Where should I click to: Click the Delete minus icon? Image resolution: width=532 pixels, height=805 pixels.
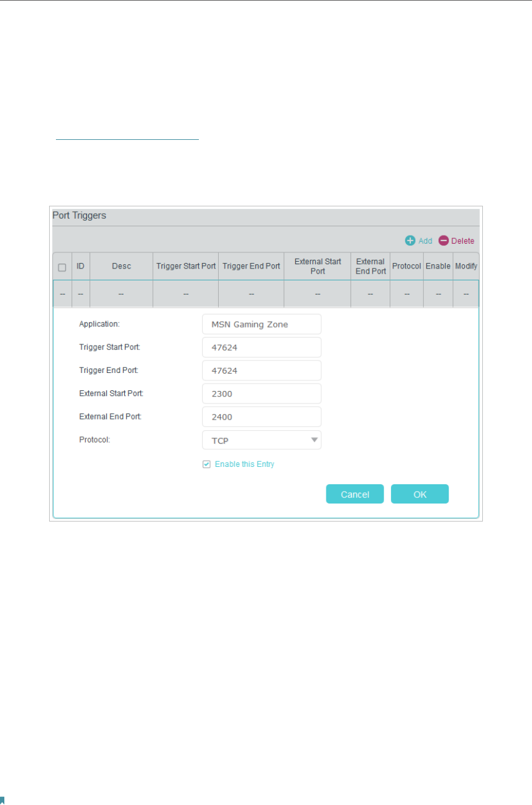point(443,241)
